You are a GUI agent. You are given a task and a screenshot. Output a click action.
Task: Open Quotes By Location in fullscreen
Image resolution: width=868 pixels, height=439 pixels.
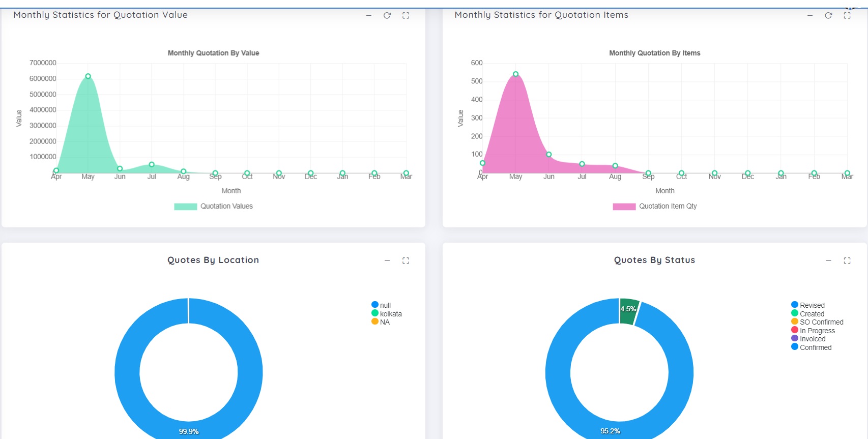click(x=406, y=260)
